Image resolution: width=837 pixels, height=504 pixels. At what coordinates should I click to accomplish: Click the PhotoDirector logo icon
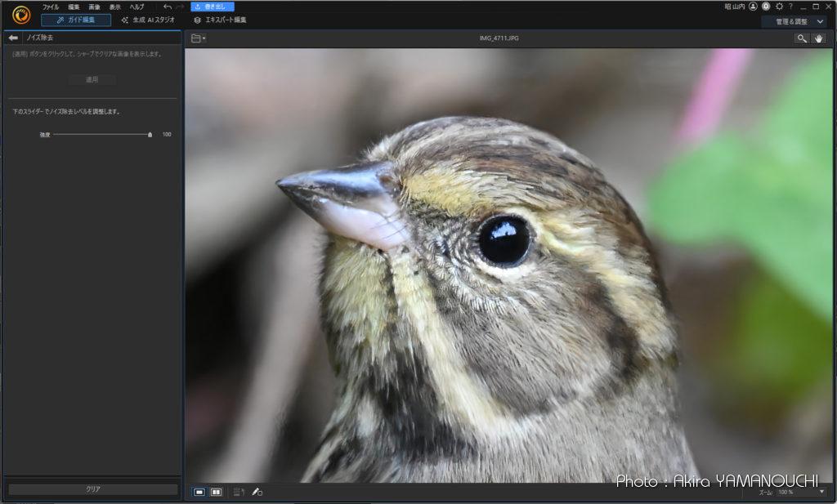pos(21,14)
